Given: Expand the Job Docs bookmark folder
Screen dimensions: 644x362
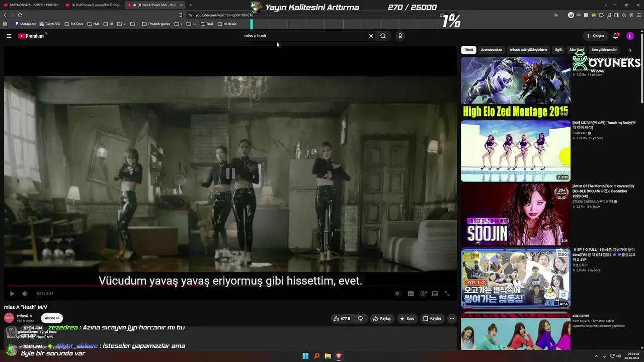Looking at the screenshot, I should 74,24.
